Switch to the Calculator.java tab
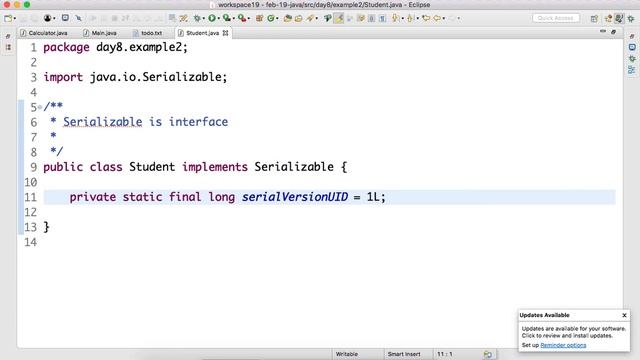640x360 pixels. click(44, 33)
